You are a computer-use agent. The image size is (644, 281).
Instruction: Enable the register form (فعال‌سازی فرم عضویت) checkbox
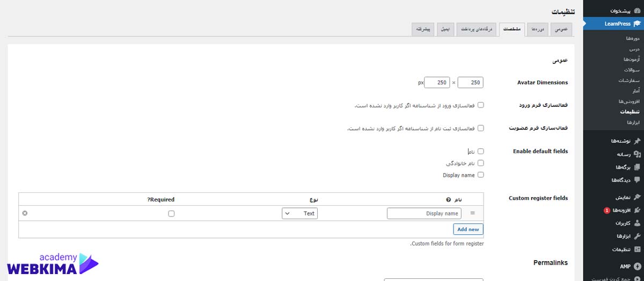[x=480, y=128]
